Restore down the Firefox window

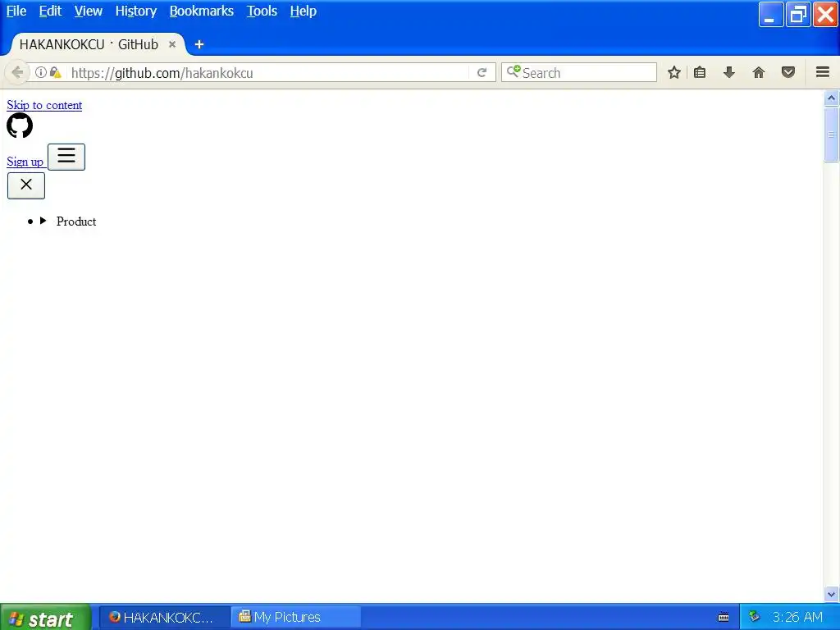click(797, 15)
